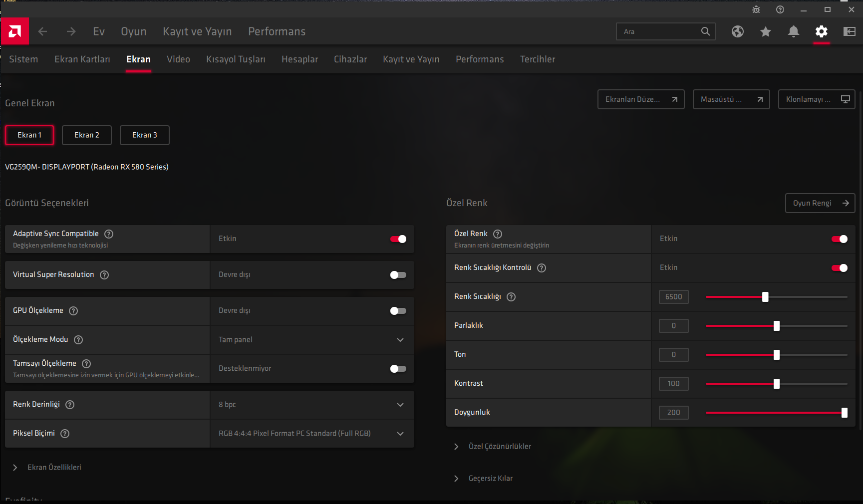Click Masaüstü ... button
This screenshot has width=863, height=504.
pyautogui.click(x=731, y=99)
